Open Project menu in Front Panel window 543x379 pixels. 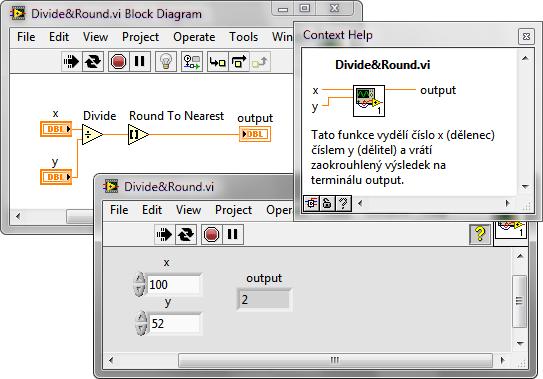coord(233,210)
